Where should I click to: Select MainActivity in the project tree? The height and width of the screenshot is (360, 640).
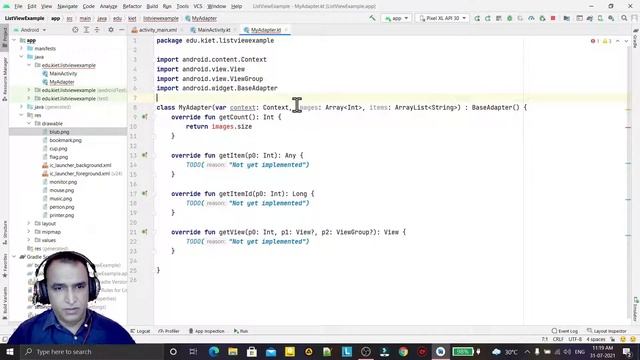click(x=63, y=73)
